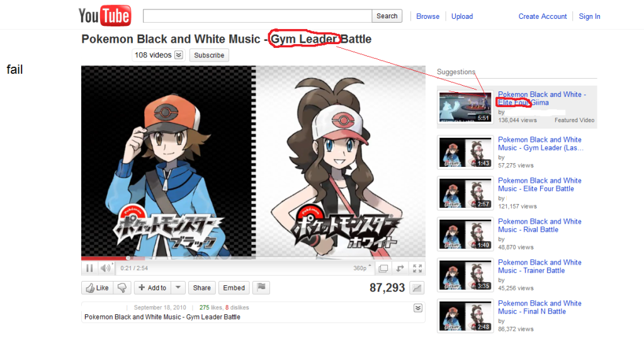644x337 pixels.
Task: Open Elite Four Battle suggested video link
Action: pyautogui.click(x=539, y=185)
